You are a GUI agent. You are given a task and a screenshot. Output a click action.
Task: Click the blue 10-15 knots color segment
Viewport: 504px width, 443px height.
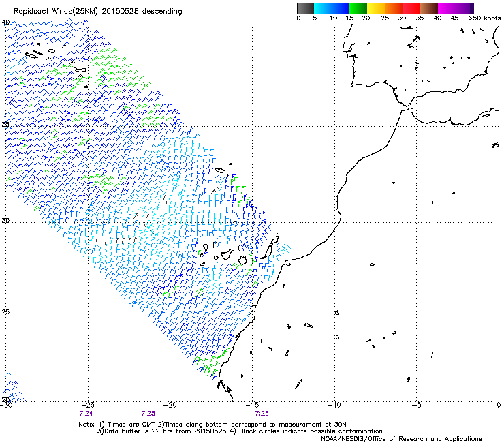point(341,8)
